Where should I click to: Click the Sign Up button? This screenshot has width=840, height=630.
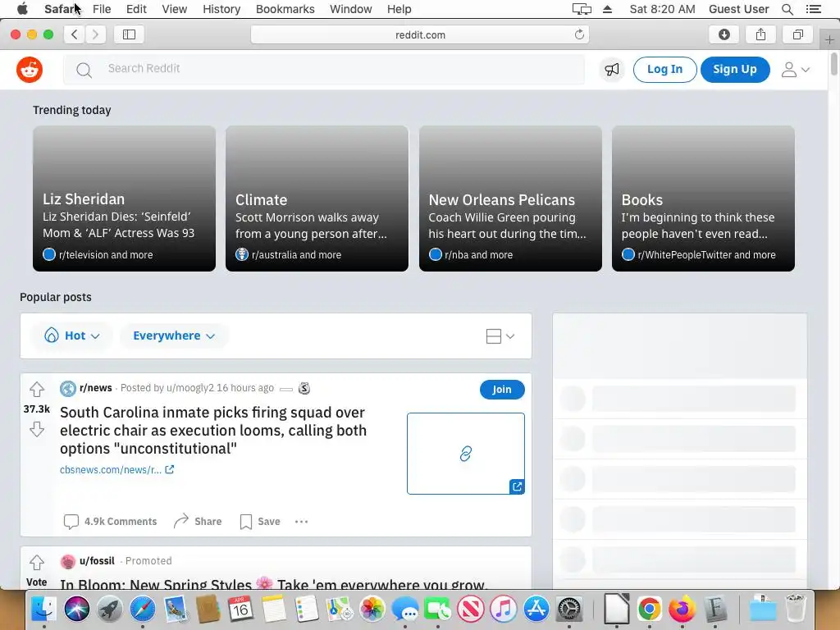(735, 70)
